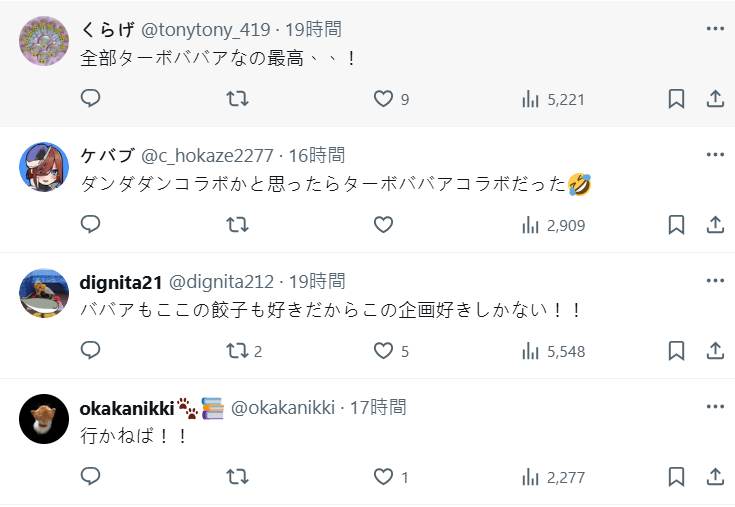
Task: Like the tweet by くらげ
Action: (x=383, y=99)
